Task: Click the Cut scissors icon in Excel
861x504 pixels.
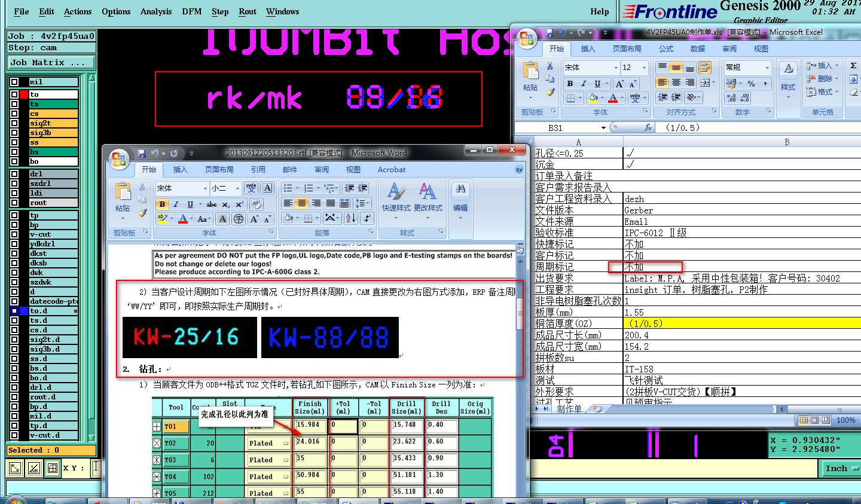Action: click(x=550, y=66)
